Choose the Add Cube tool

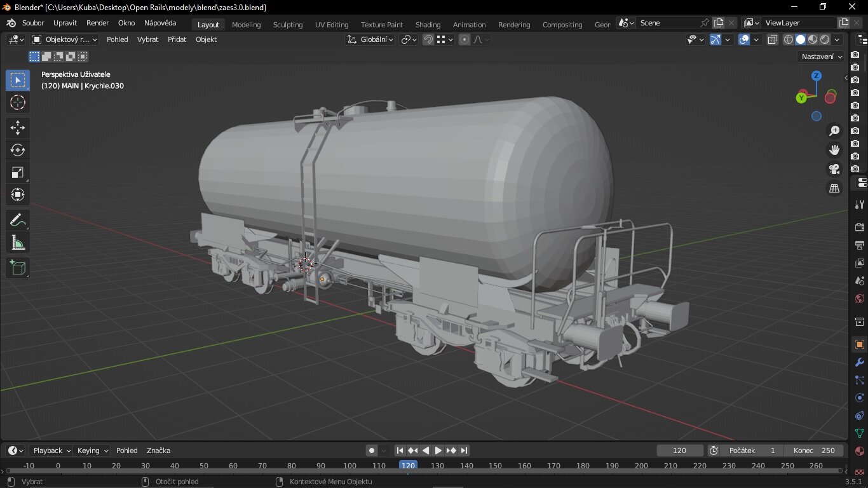[18, 268]
